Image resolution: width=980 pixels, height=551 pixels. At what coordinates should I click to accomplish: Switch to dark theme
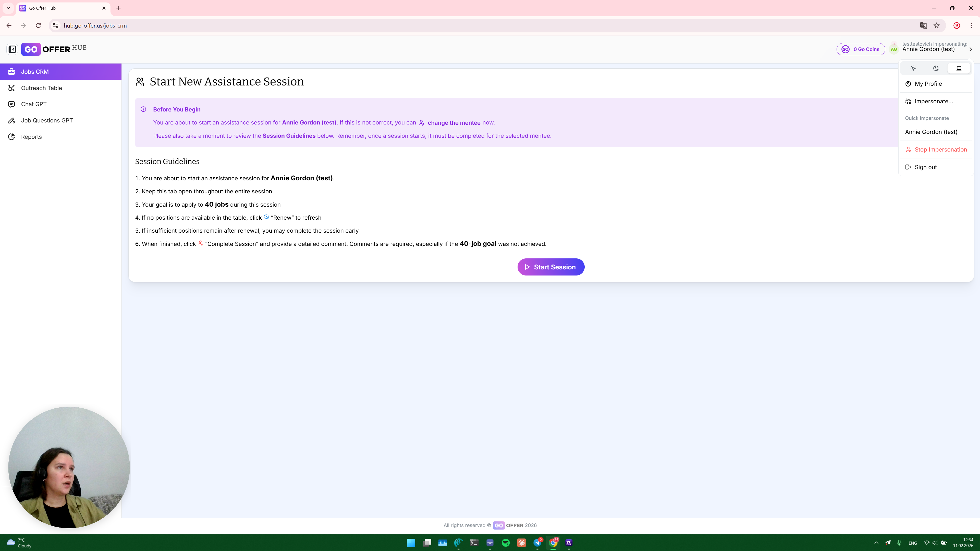coord(936,68)
